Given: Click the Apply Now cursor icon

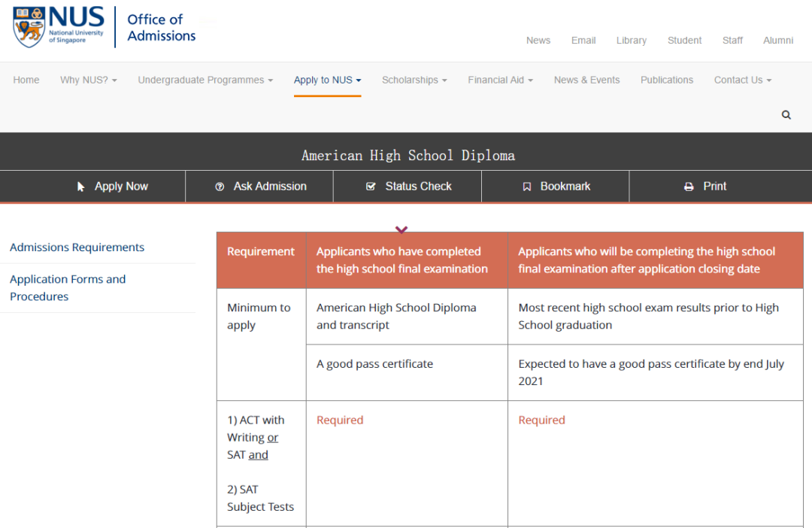Looking at the screenshot, I should coord(81,187).
